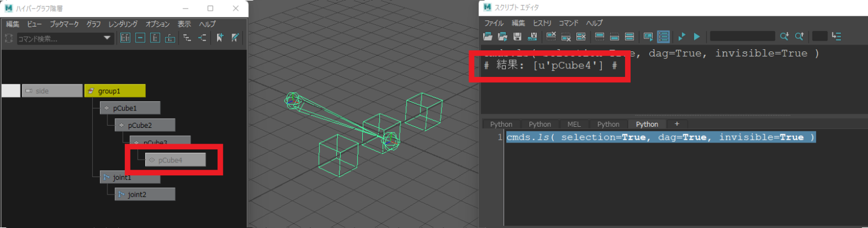Click the Frame Hierarchy icon in Hypergraph toolbar

tap(155, 38)
